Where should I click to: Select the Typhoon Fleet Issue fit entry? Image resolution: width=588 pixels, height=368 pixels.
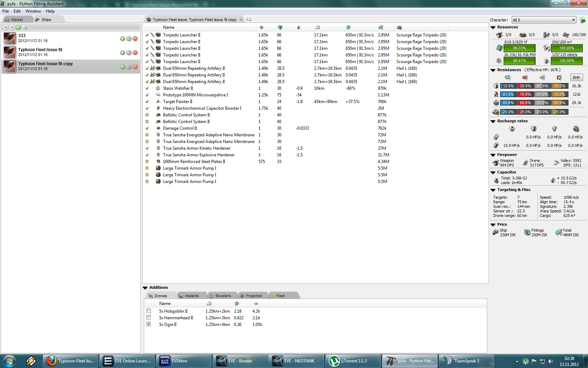[x=70, y=53]
